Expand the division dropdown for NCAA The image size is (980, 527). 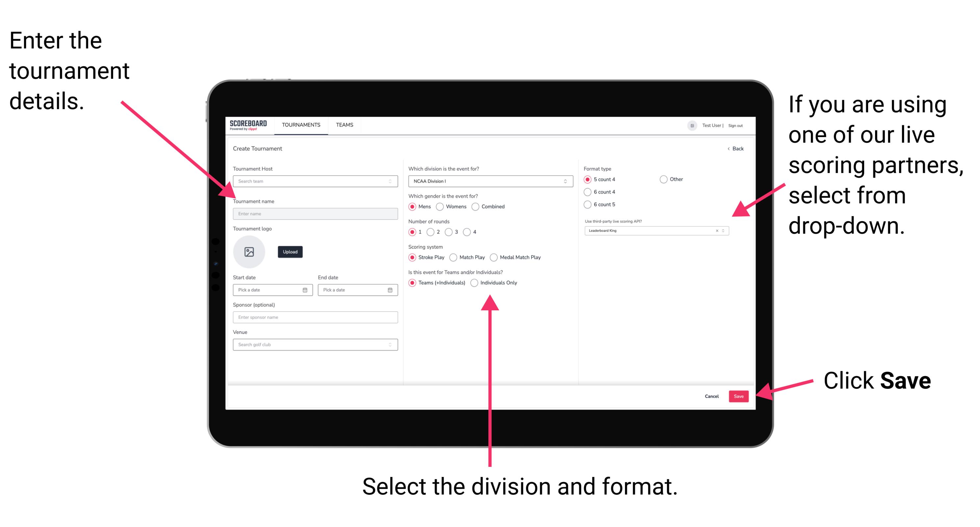pos(565,182)
